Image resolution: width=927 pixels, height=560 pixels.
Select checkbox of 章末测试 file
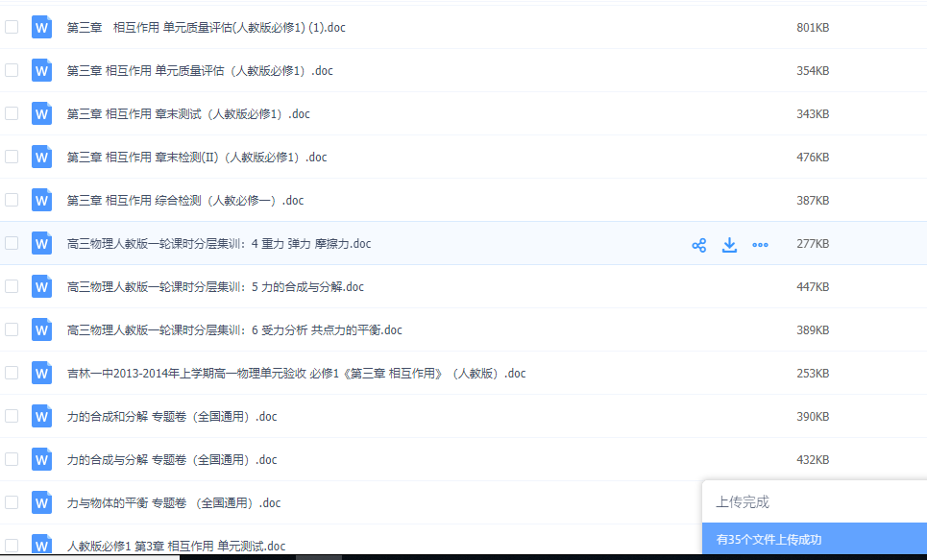coord(12,113)
